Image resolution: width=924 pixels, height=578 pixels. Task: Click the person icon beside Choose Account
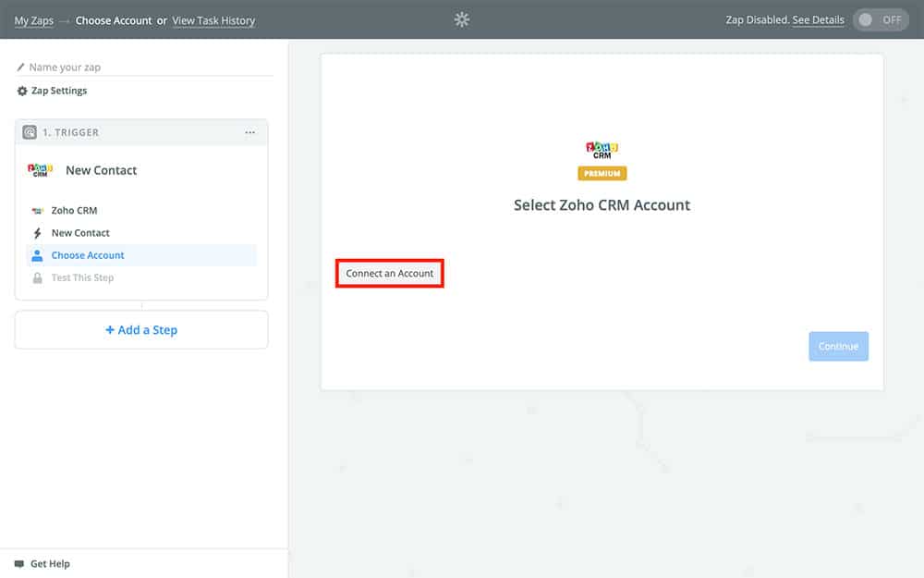coord(38,255)
